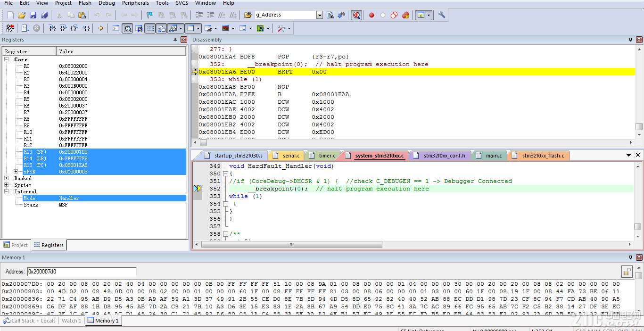Viewport: 644px width, 331px height.
Task: Open the editor tab list dropdown arrow
Action: (x=628, y=155)
